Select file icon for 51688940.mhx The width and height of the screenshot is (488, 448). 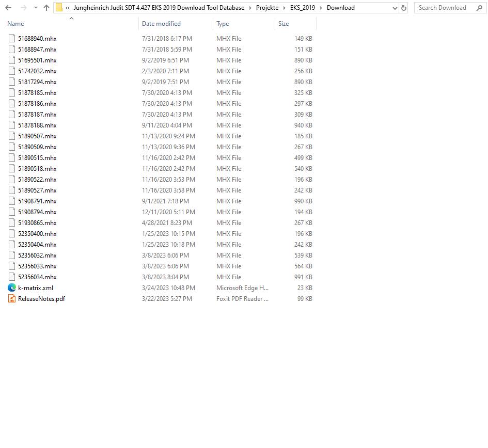12,39
